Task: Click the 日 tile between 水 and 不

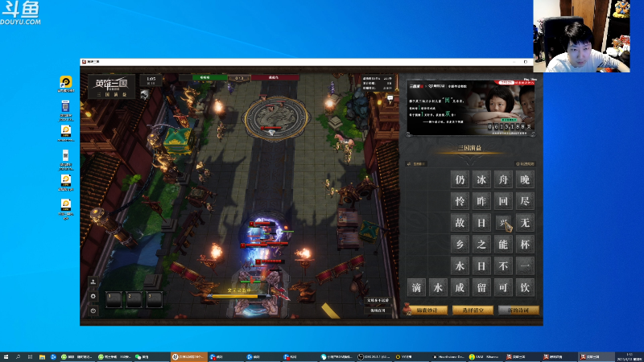Action: (x=481, y=266)
